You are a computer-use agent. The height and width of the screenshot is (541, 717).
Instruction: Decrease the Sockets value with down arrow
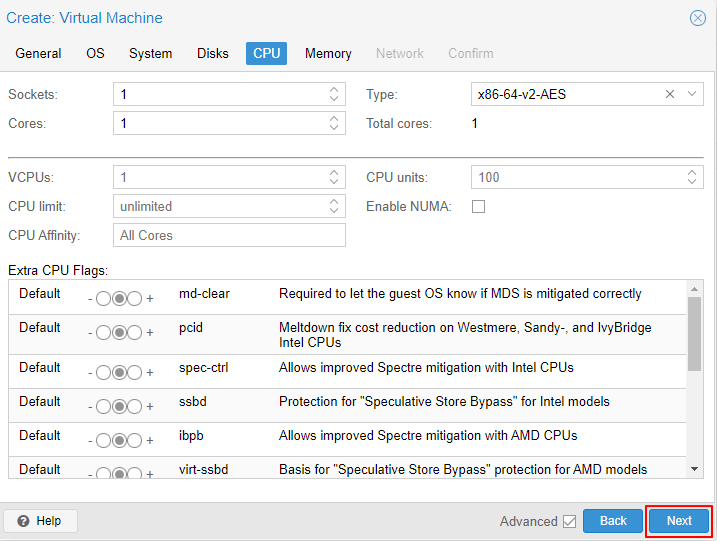pyautogui.click(x=334, y=99)
